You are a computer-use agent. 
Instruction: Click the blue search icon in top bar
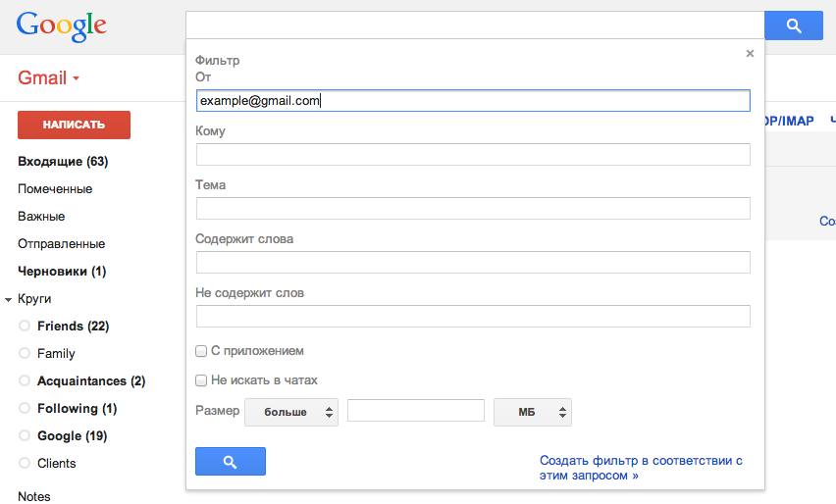pos(793,26)
